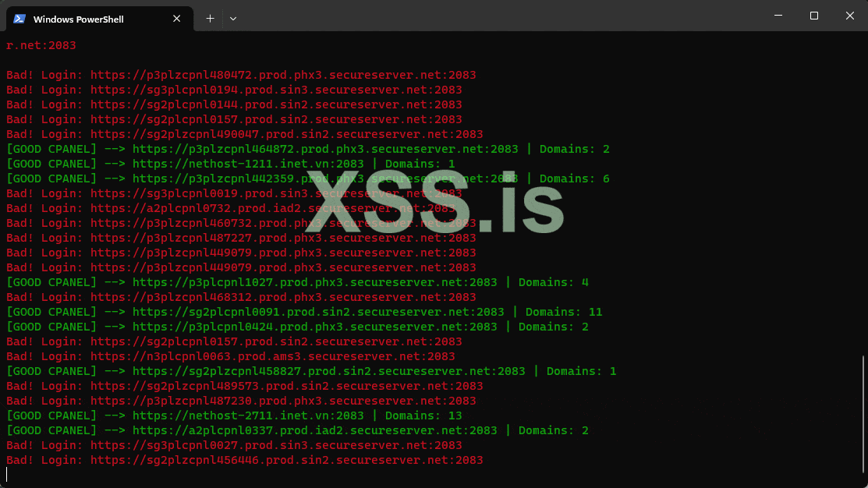Minimize the terminal window
The height and width of the screenshot is (488, 868).
778,16
